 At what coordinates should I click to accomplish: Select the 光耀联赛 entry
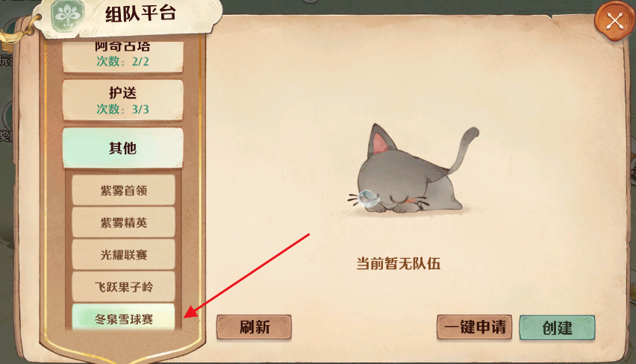[124, 254]
